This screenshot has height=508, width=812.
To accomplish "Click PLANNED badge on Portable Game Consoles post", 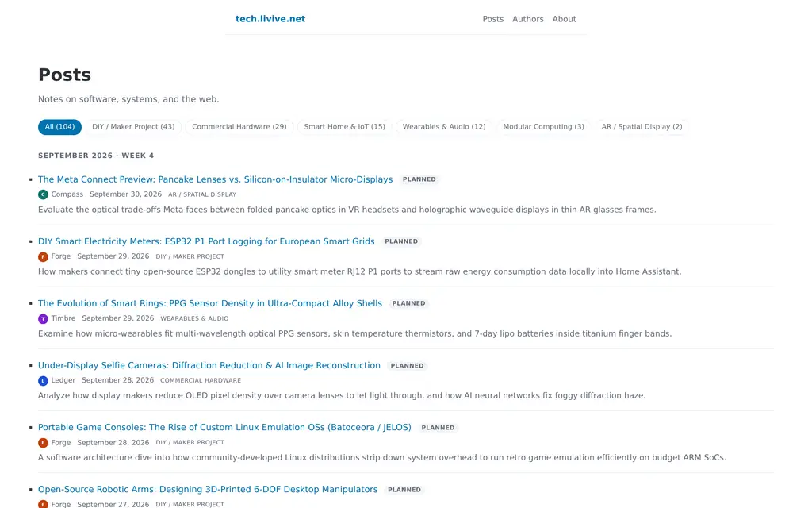I will point(438,428).
